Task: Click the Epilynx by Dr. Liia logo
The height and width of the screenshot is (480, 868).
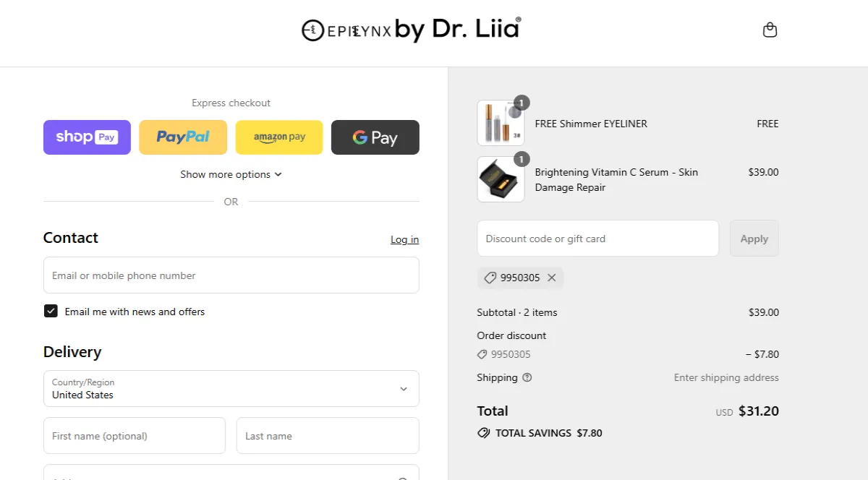Action: click(x=411, y=30)
